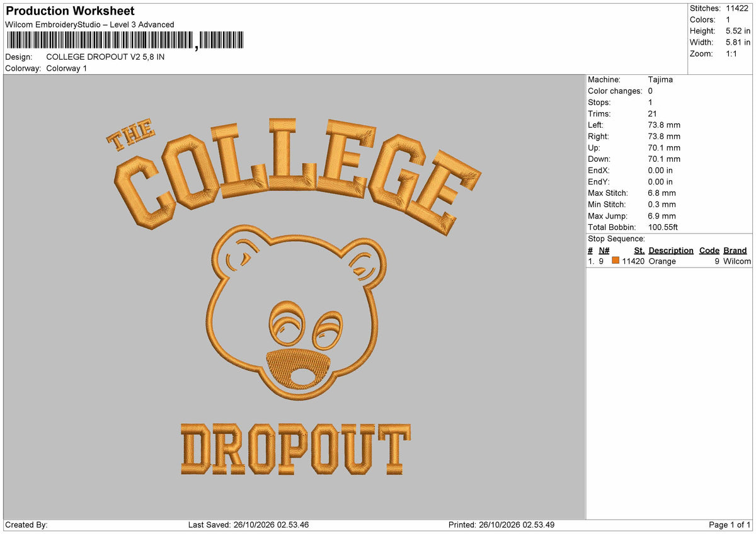Click the Height value '5.52 in'
Viewport: 756px width, 534px height.
tap(738, 31)
